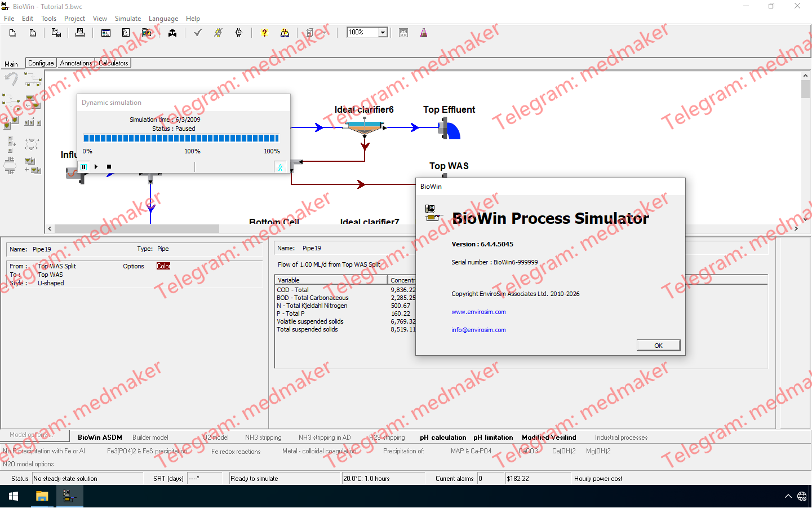
Task: Click the $182.22 cost status field
Action: (538, 479)
